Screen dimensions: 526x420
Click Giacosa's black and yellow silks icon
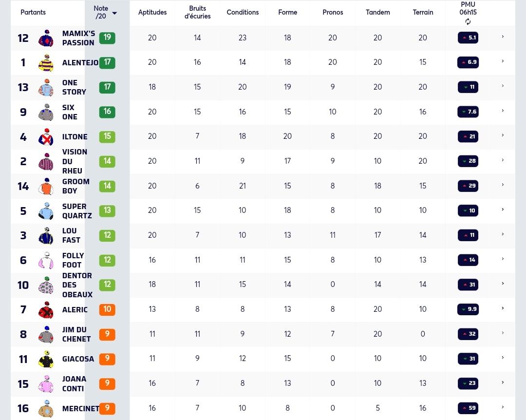click(46, 359)
